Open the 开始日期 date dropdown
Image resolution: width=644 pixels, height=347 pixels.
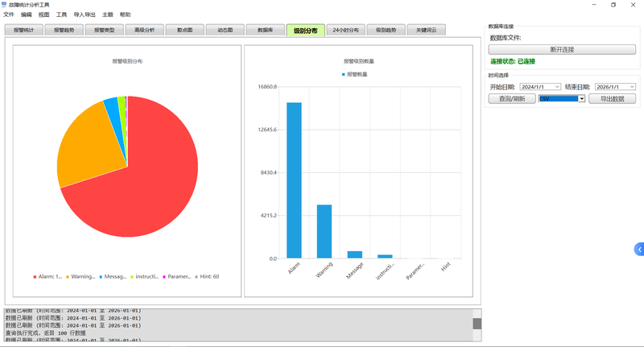click(x=557, y=87)
